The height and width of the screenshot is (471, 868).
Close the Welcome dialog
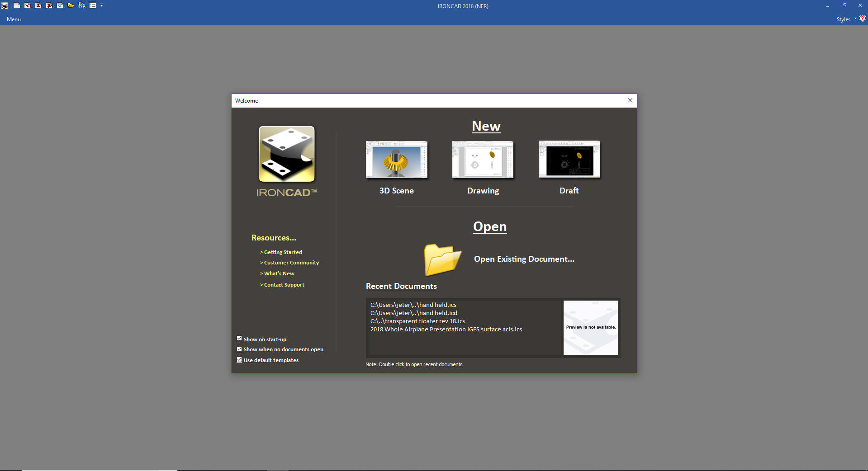tap(630, 100)
